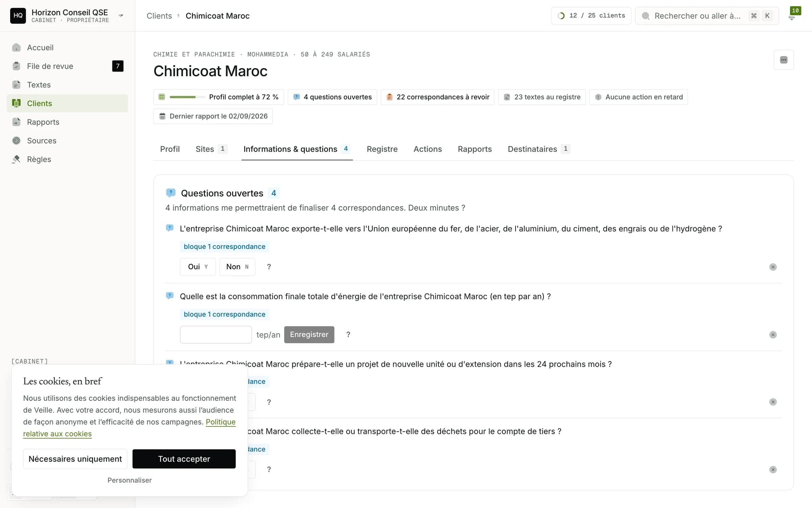812x508 pixels.
Task: Dismiss the energy consumption question
Action: pos(773,335)
